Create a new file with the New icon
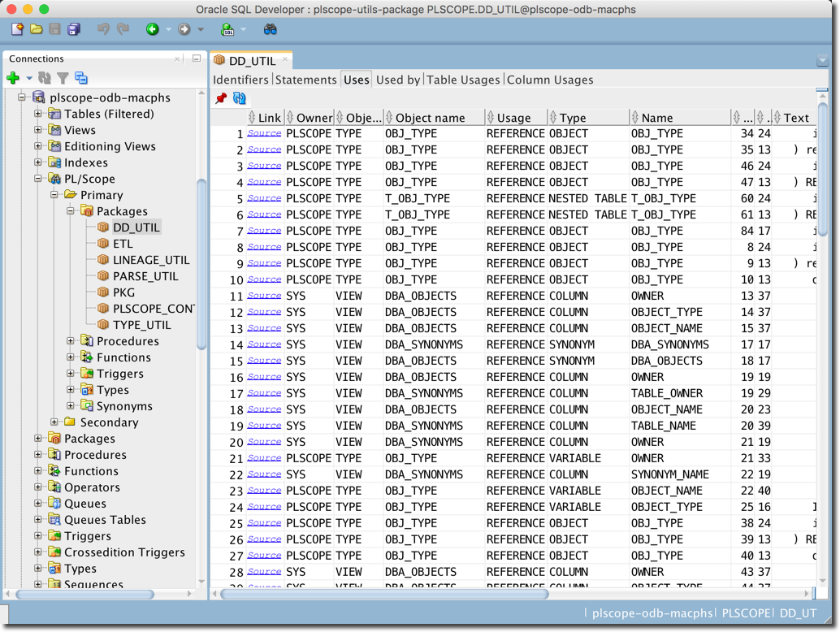This screenshot has width=840, height=632. tap(16, 28)
